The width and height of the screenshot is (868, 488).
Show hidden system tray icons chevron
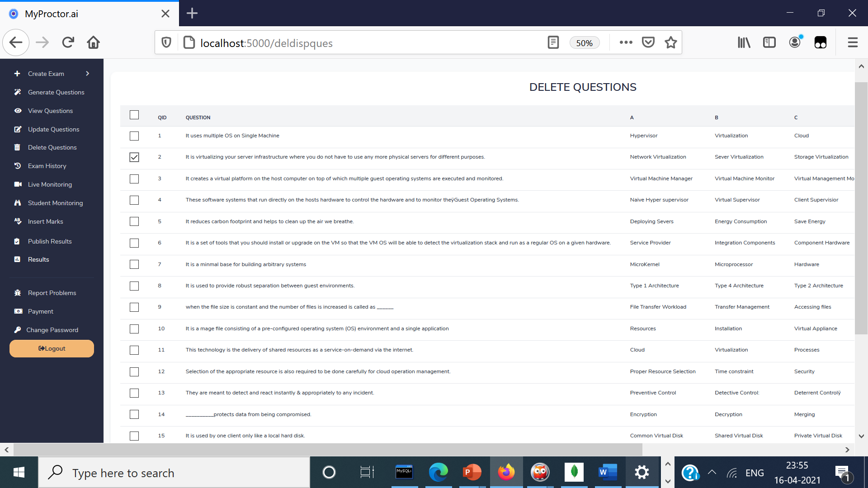pyautogui.click(x=712, y=473)
